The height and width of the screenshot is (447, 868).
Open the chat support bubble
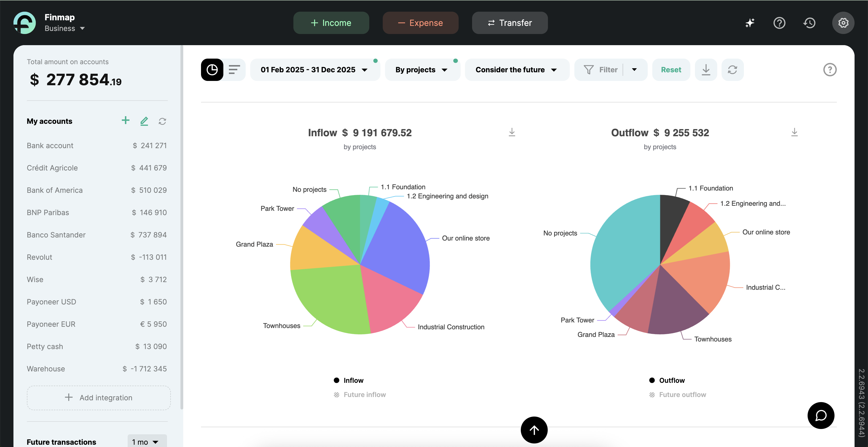point(821,415)
